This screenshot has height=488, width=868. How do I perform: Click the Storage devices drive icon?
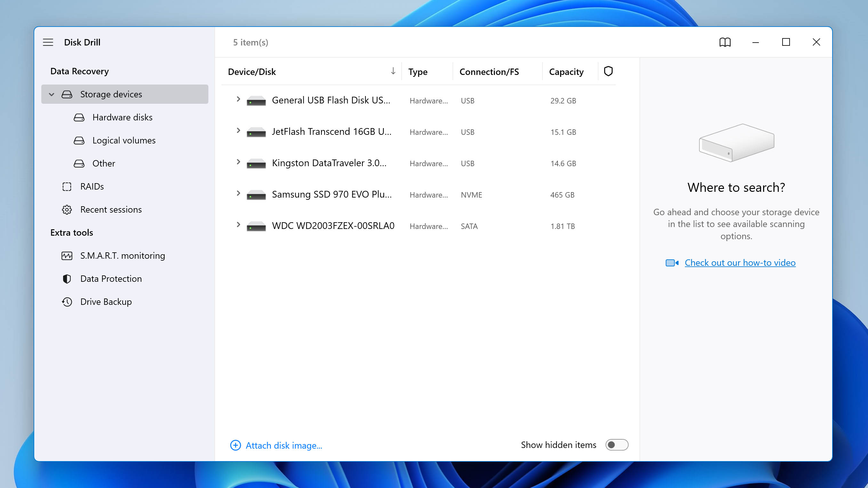pos(67,94)
